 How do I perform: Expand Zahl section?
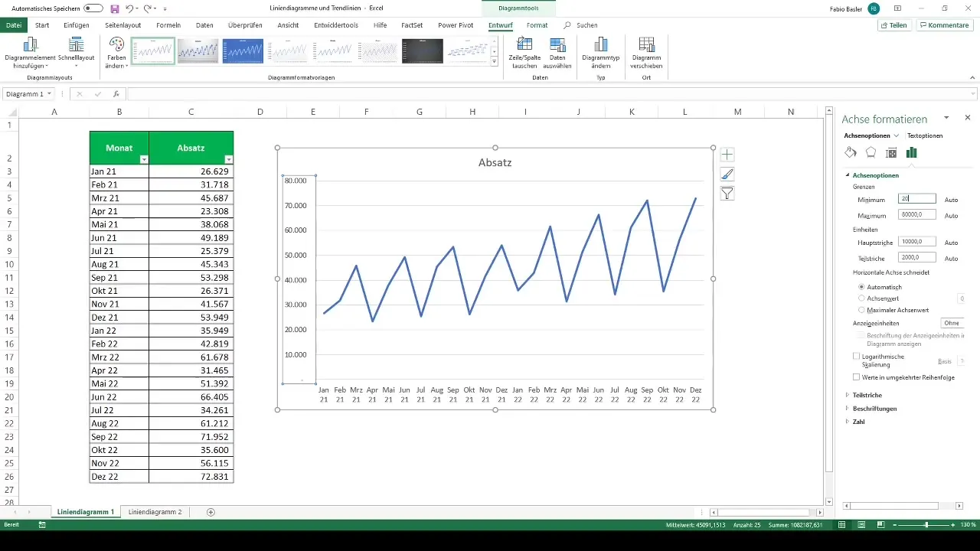848,422
